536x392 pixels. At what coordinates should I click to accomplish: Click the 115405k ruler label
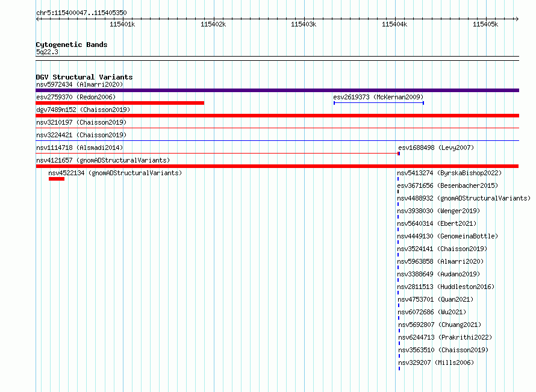pyautogui.click(x=485, y=24)
